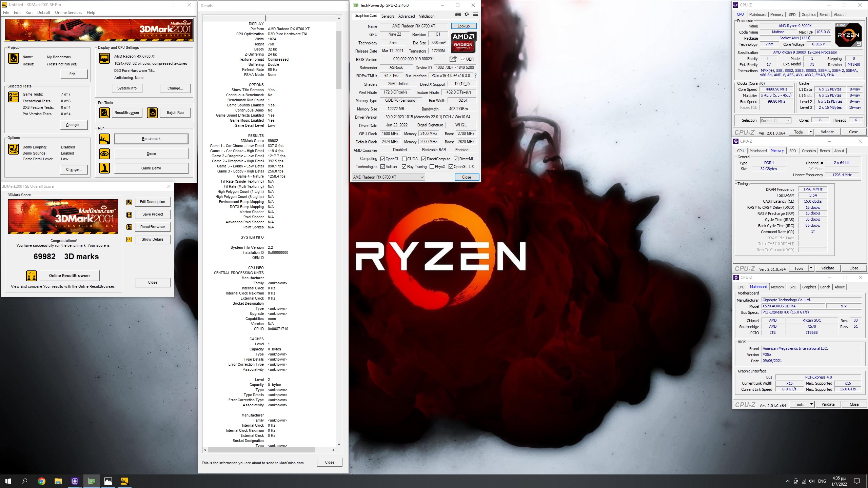Toggle the OpenCL checkbox
Viewport: 868px width, 488px height.
(383, 159)
